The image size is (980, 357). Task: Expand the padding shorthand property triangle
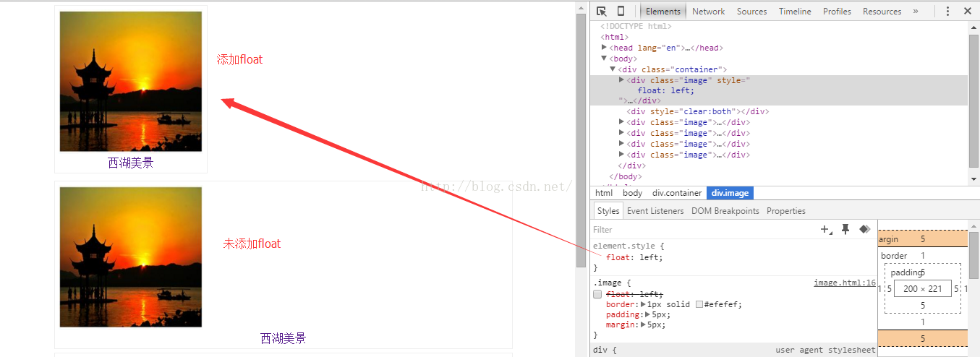[x=648, y=314]
